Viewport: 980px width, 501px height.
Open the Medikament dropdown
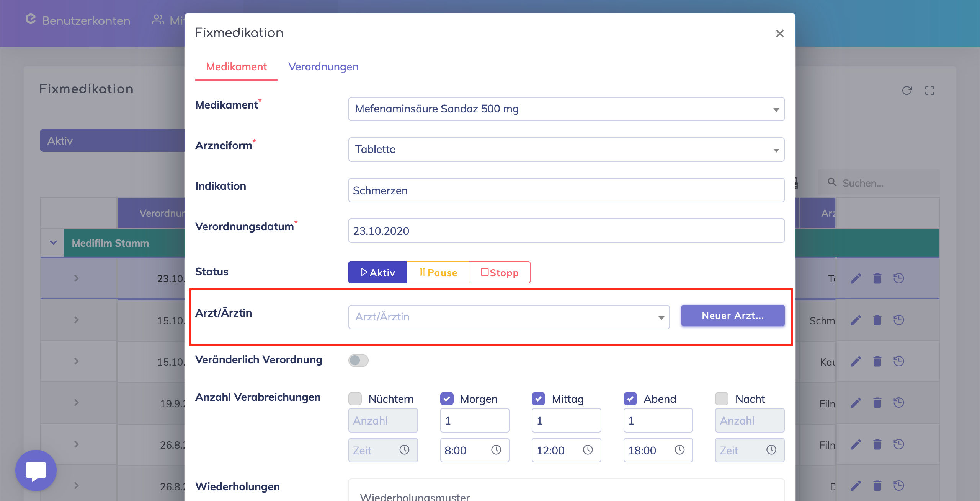click(566, 109)
